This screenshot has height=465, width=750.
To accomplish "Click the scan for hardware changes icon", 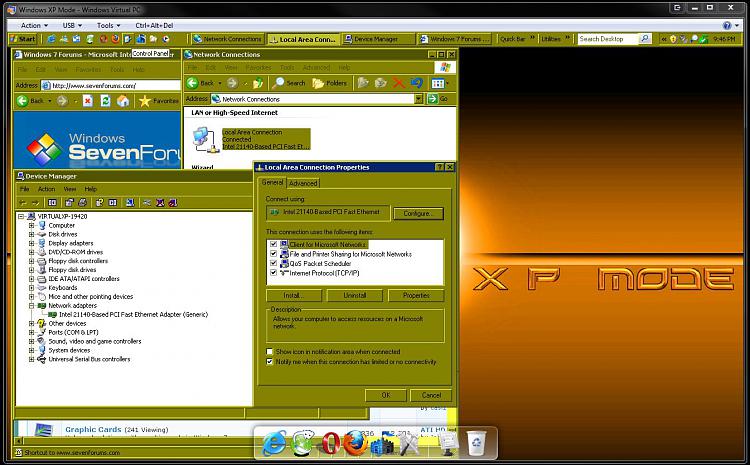I will click(130, 203).
